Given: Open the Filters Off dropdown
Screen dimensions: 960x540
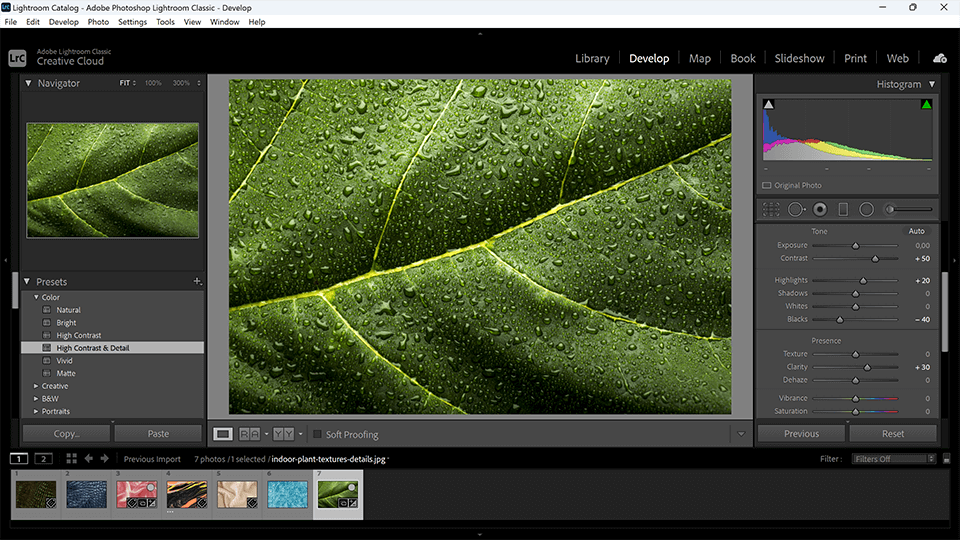Looking at the screenshot, I should 894,459.
